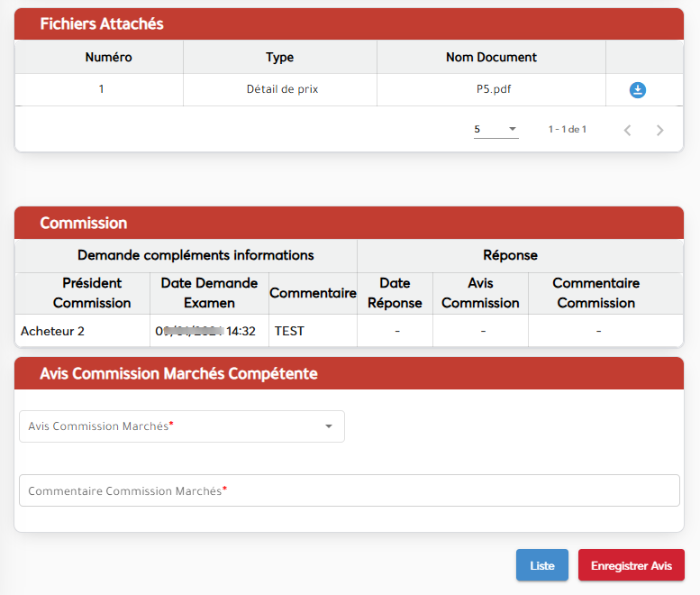
Task: Go to next page of attachments
Action: point(660,130)
